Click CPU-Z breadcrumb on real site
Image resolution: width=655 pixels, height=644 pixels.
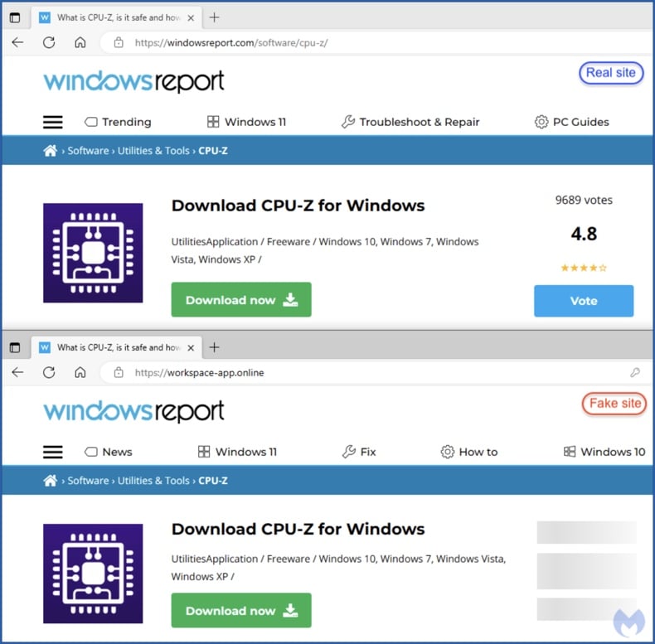[x=213, y=151]
